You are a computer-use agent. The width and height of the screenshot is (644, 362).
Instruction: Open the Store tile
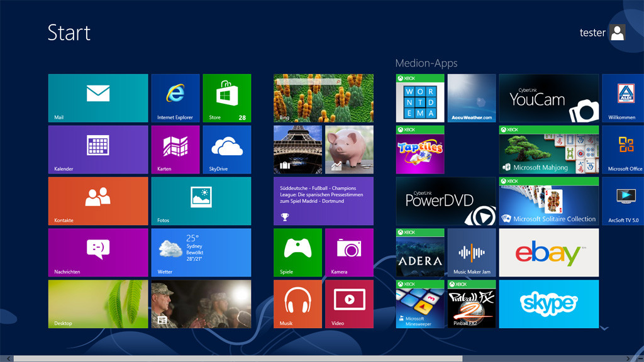(226, 98)
